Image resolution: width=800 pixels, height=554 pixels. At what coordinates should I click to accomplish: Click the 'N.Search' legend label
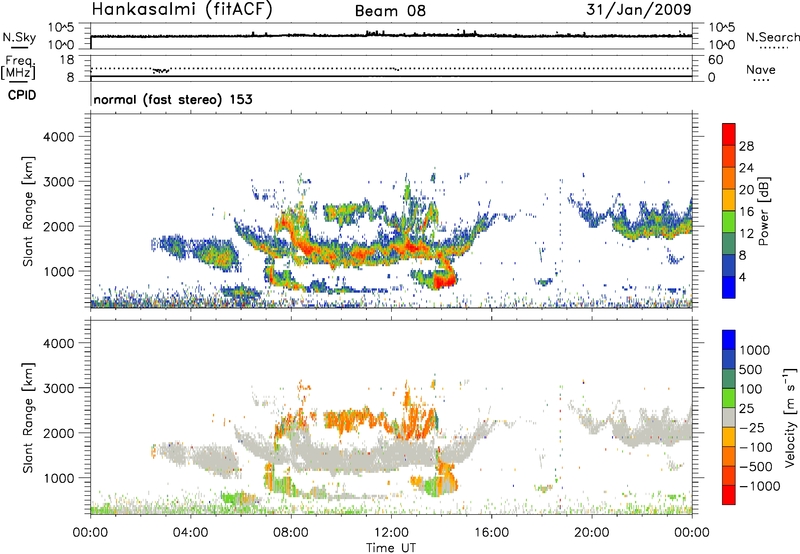pos(772,37)
